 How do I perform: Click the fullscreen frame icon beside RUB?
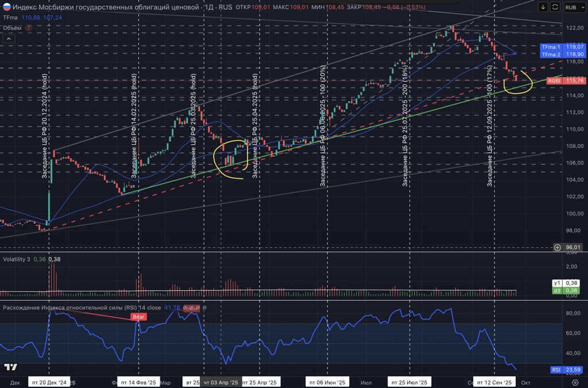(x=555, y=7)
